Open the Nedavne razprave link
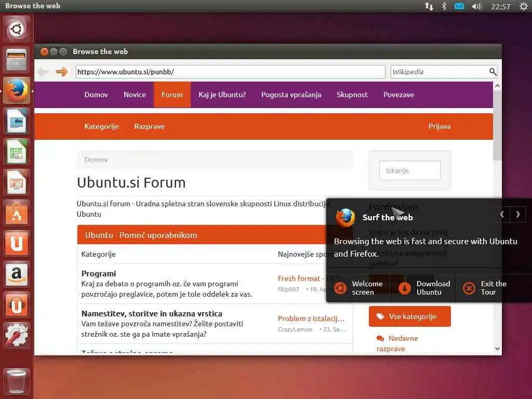Image resolution: width=532 pixels, height=399 pixels. tap(397, 343)
